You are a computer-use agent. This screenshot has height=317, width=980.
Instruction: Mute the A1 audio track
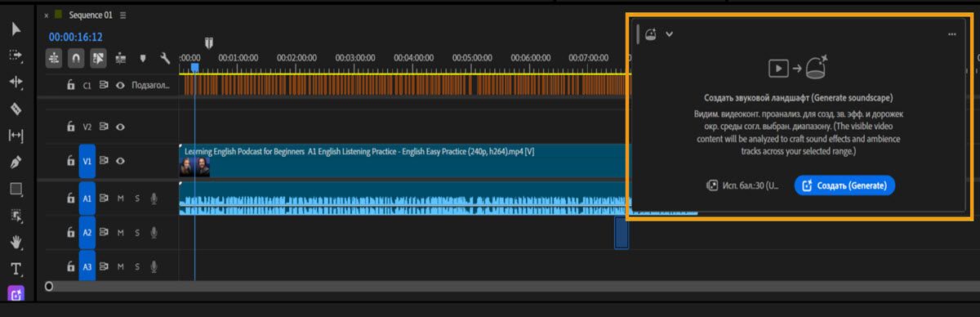coord(121,199)
